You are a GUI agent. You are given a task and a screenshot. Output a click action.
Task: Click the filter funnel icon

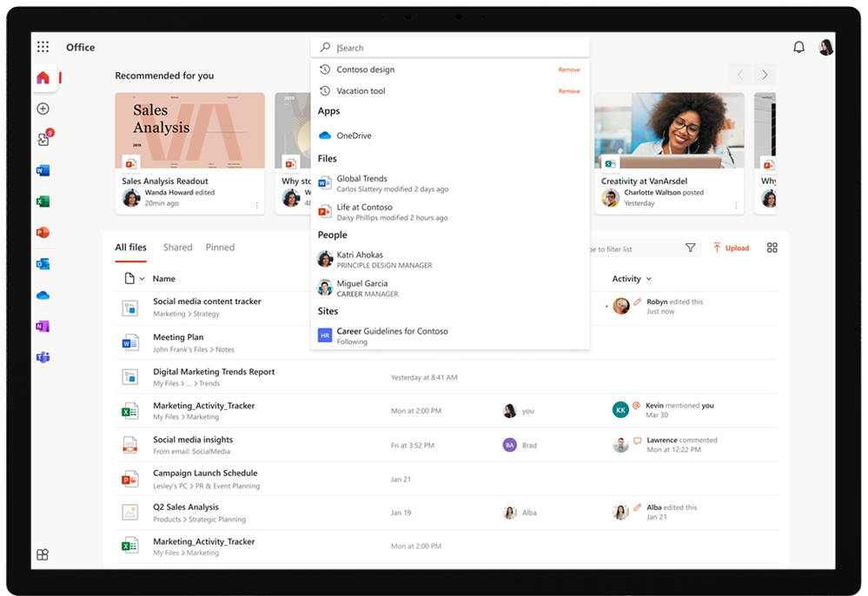point(690,248)
